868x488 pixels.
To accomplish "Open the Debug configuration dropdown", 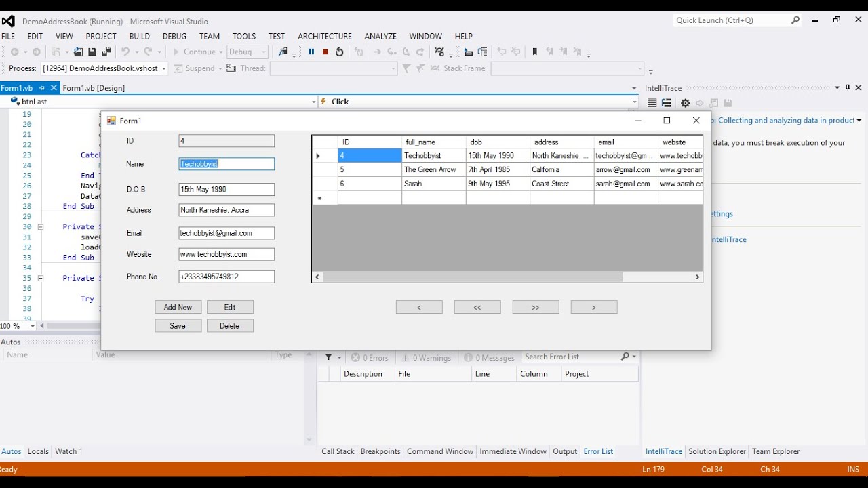I will (248, 52).
